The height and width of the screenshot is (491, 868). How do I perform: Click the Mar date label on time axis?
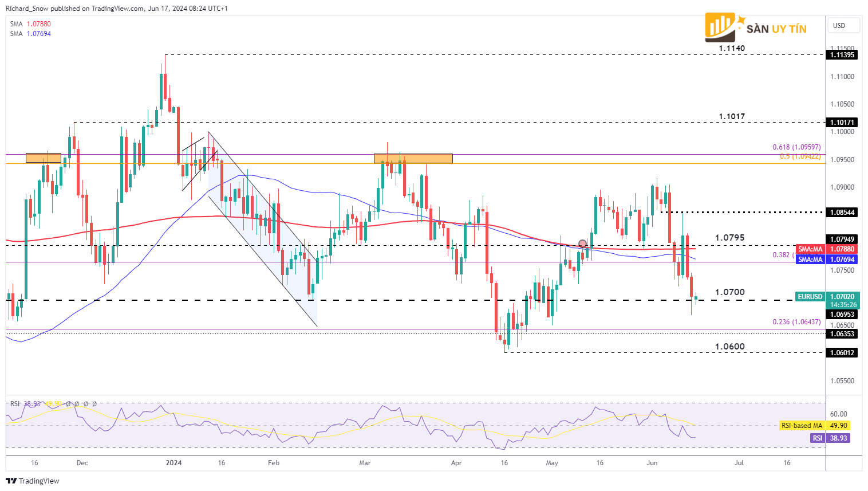coord(365,463)
